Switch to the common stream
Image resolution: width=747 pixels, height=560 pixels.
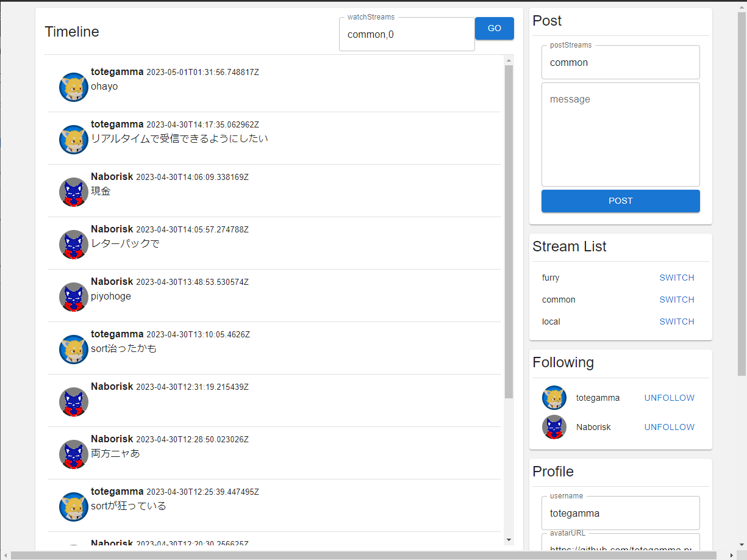tap(676, 300)
